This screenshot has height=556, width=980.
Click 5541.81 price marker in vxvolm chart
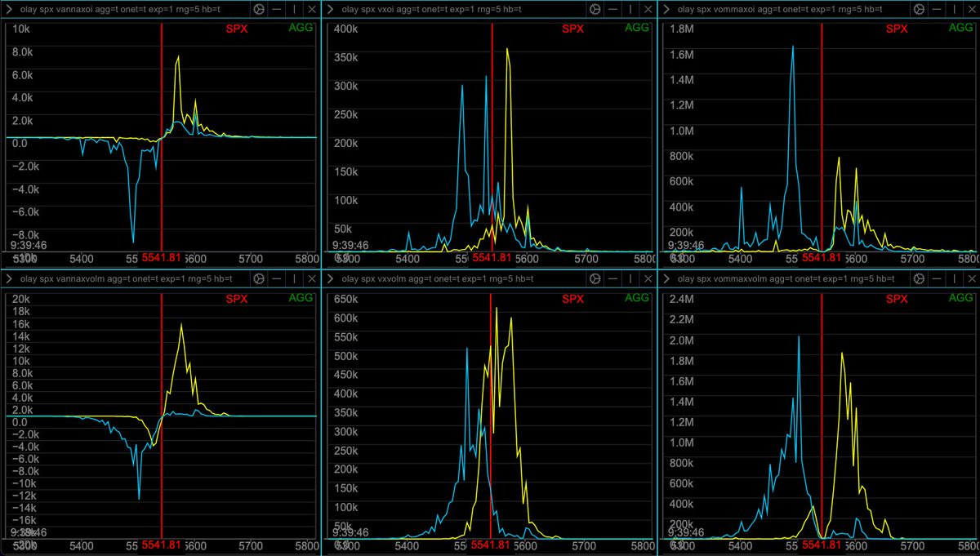tap(492, 544)
